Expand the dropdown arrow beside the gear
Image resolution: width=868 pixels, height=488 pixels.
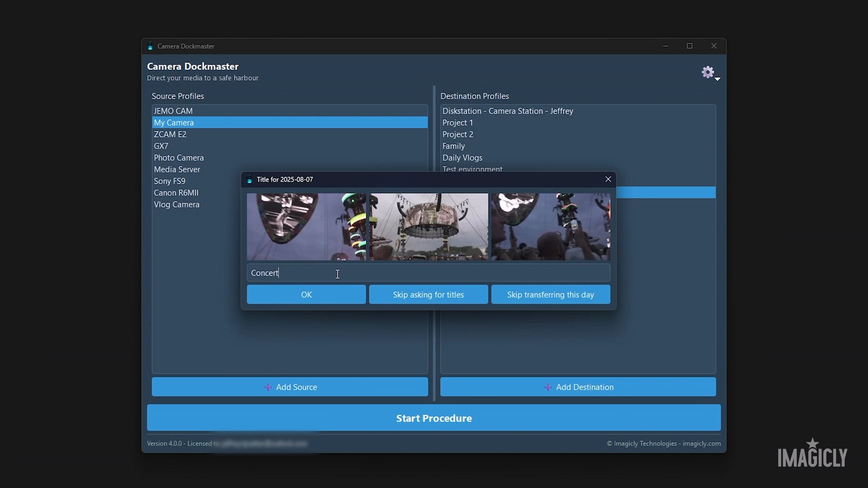(717, 79)
